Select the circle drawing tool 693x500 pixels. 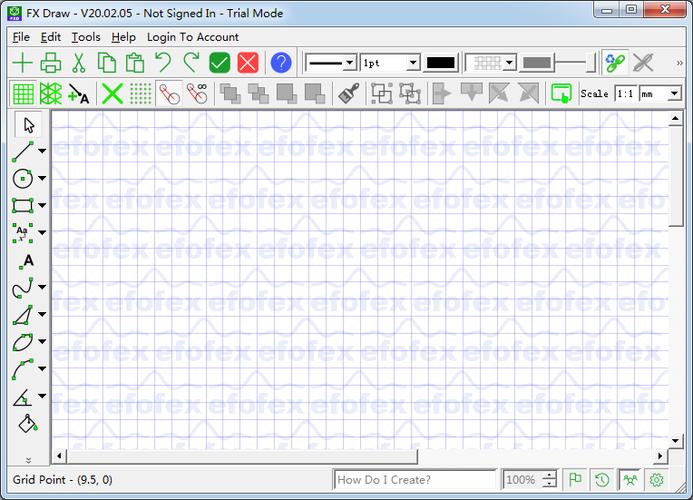tap(23, 179)
